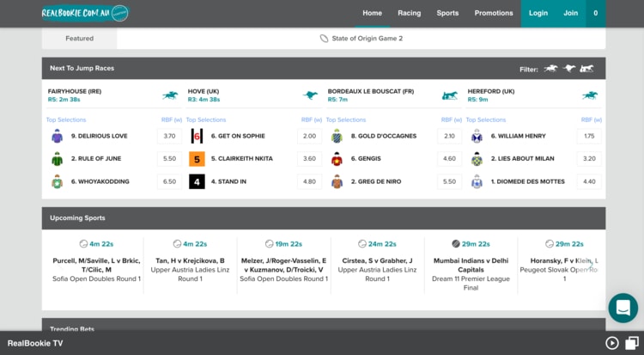
Task: Select Gengis odds 4.60
Action: [x=449, y=159]
